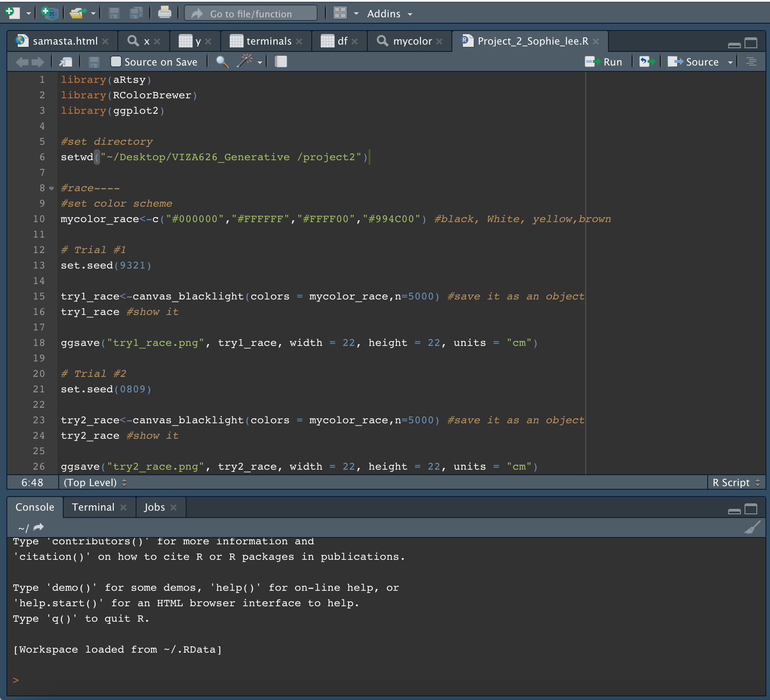
Task: Show the document outline icon
Action: click(751, 61)
